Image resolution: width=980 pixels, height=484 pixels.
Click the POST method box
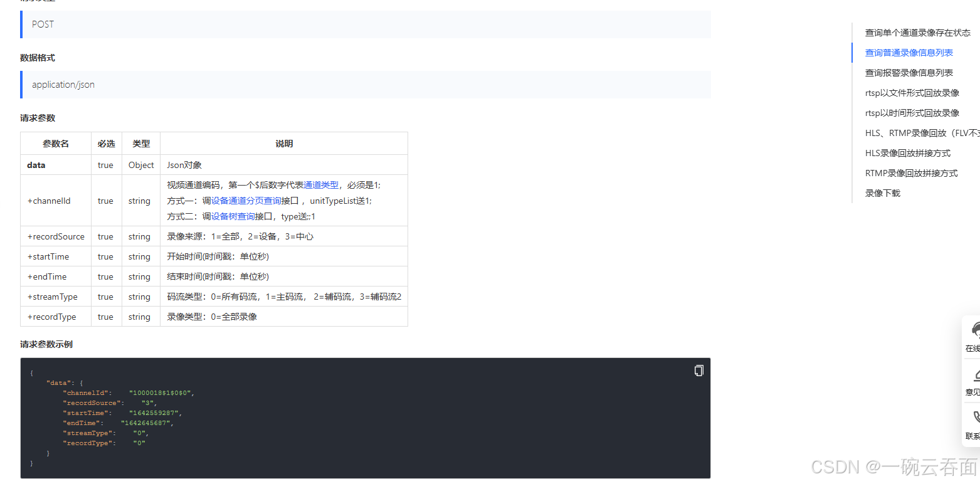click(365, 24)
